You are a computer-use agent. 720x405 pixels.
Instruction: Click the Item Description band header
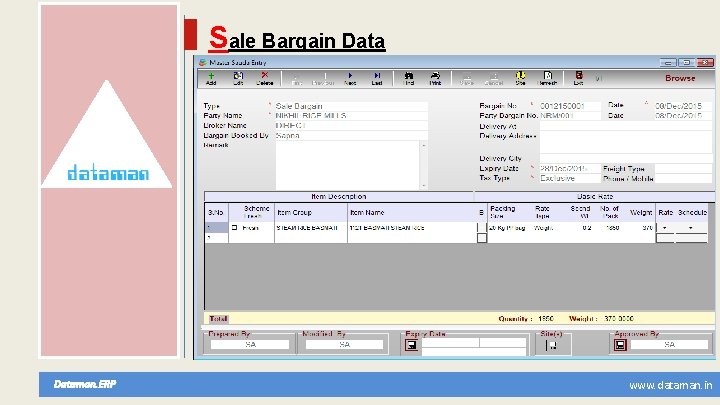339,197
